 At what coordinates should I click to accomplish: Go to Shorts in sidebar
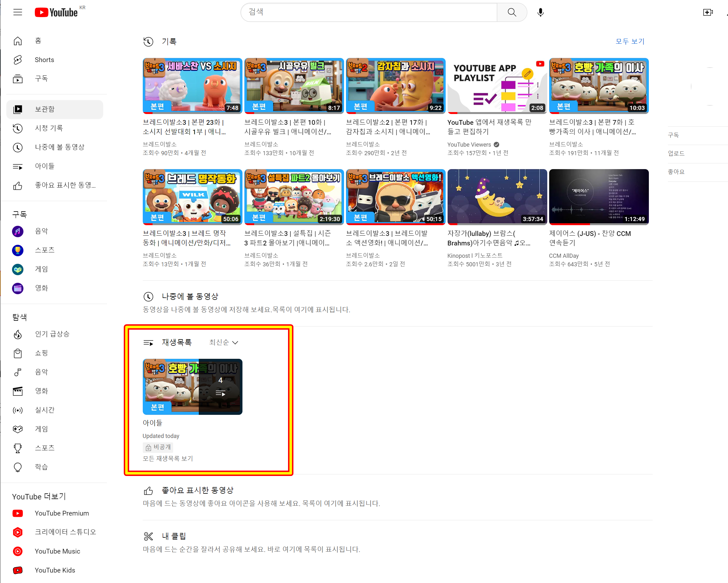pyautogui.click(x=44, y=60)
